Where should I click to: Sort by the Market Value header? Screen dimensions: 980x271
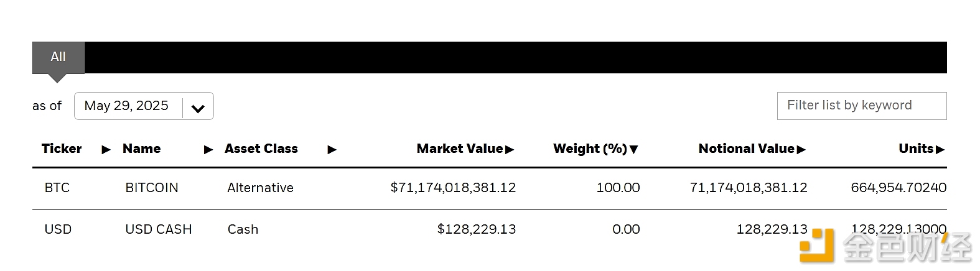(x=459, y=149)
